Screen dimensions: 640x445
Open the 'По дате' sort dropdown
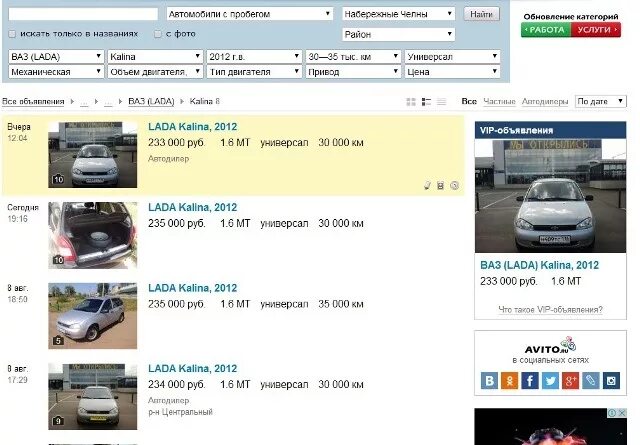click(x=600, y=101)
